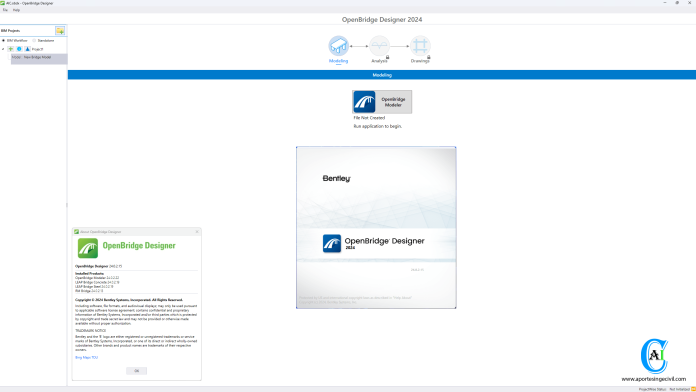The width and height of the screenshot is (696, 392).
Task: Close the About OpenBridge Designer dialog
Action: pos(197,232)
